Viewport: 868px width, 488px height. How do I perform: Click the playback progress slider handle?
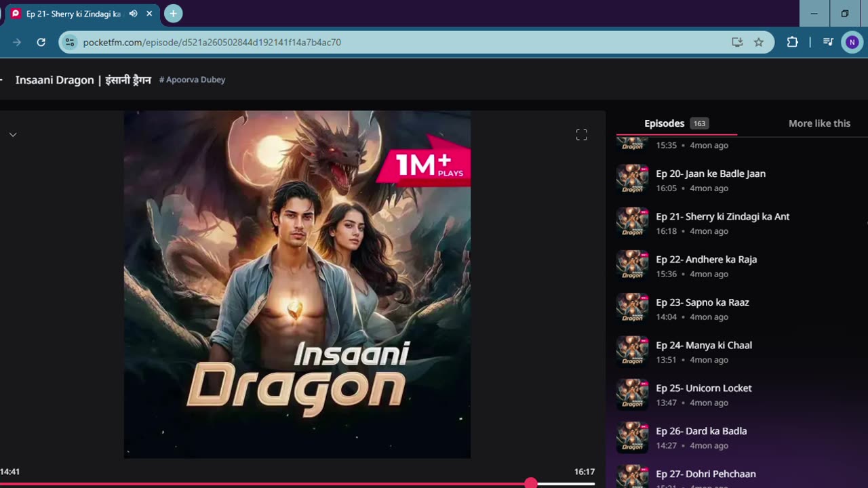531,483
